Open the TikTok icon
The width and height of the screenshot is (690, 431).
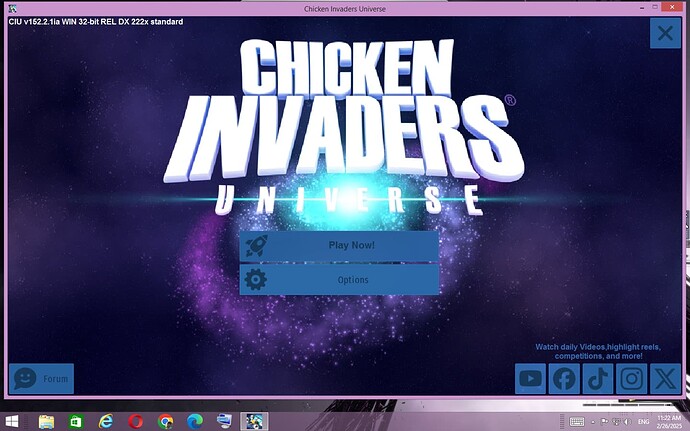[597, 379]
